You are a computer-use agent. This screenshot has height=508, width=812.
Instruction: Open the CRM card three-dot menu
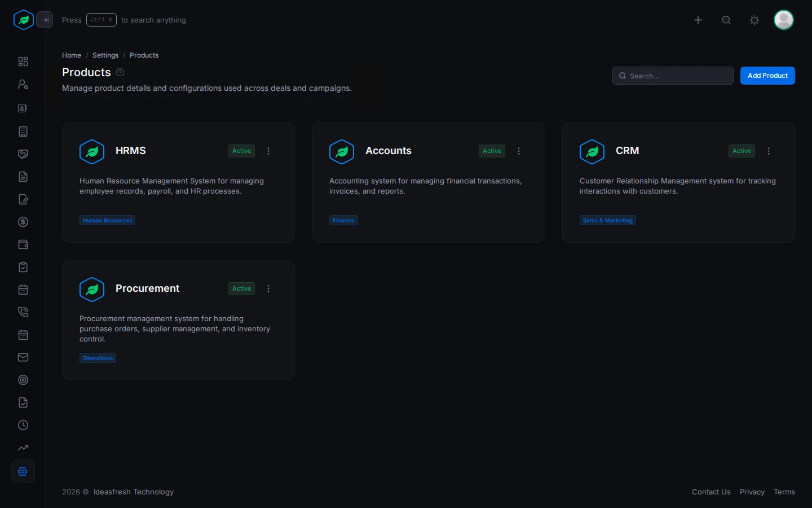pos(769,151)
